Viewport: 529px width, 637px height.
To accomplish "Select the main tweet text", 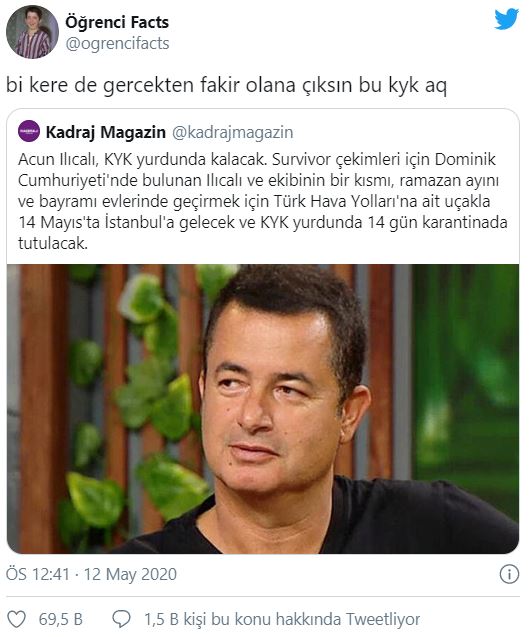I will click(226, 85).
